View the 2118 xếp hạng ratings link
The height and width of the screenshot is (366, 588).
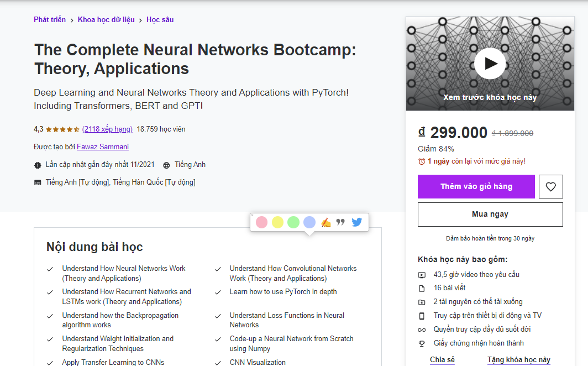coord(107,129)
